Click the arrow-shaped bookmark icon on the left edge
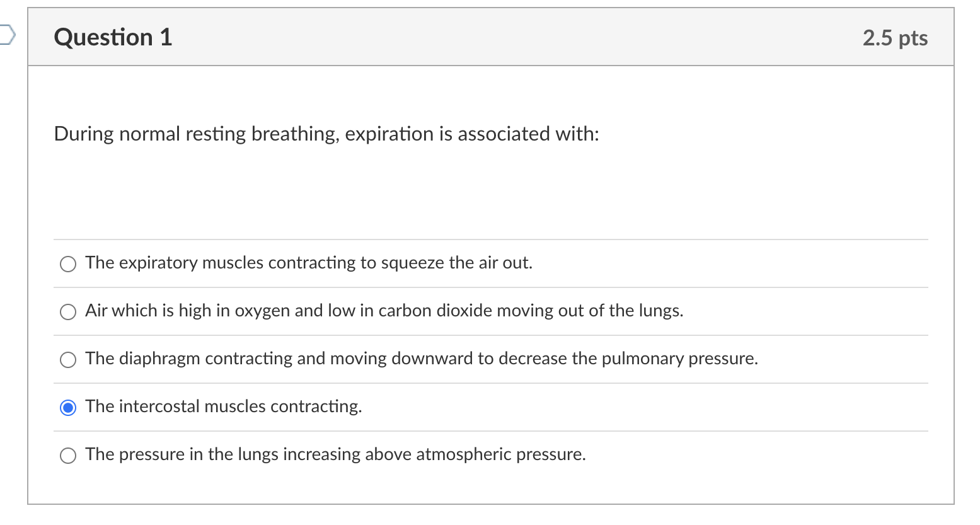The width and height of the screenshot is (980, 525). pos(6,37)
